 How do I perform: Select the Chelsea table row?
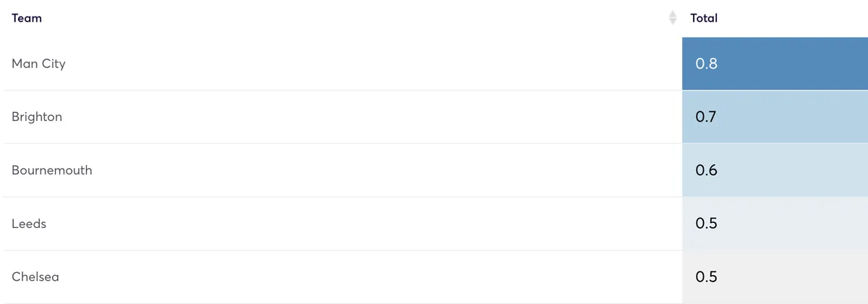pyautogui.click(x=362, y=276)
